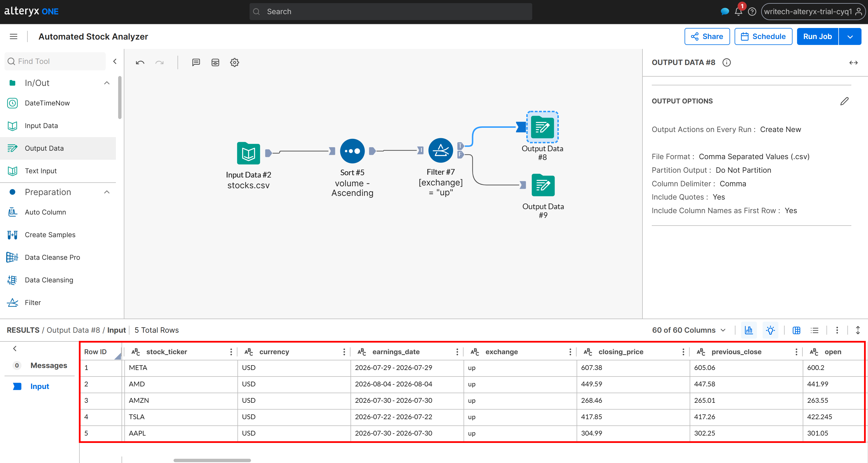Image resolution: width=868 pixels, height=463 pixels.
Task: Open previous_close column options menu
Action: pyautogui.click(x=796, y=352)
